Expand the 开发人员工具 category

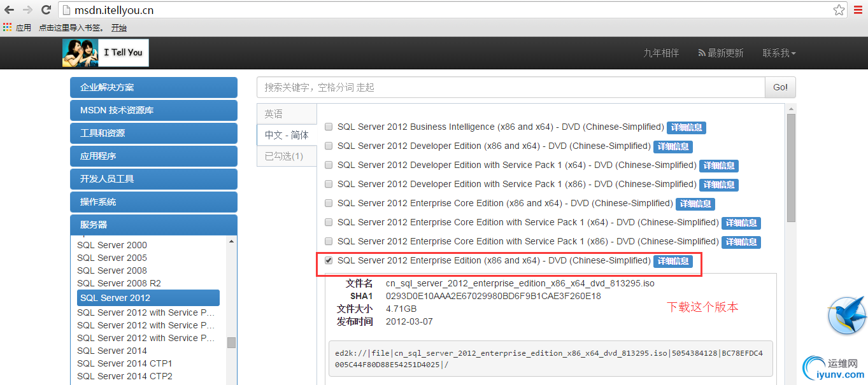(x=153, y=179)
